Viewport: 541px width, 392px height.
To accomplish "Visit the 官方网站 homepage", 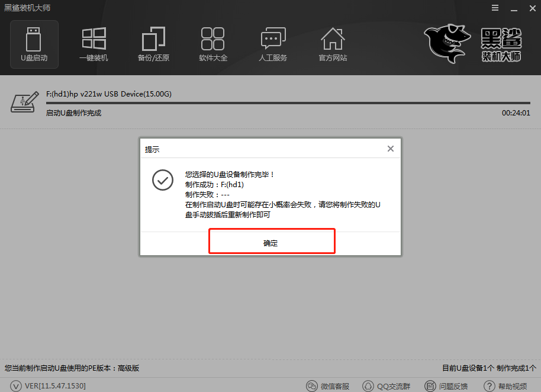I will [333, 44].
